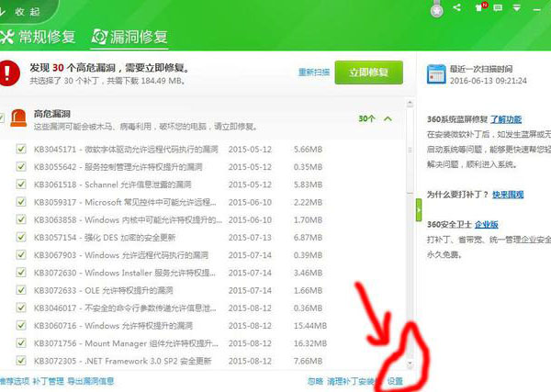Minimize the 360 window
This screenshot has height=392, width=551.
(x=536, y=9)
